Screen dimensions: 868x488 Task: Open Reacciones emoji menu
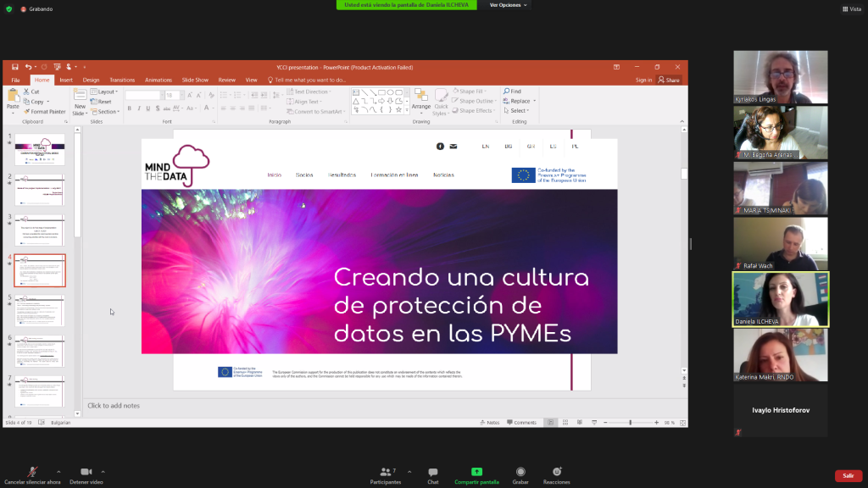point(557,472)
